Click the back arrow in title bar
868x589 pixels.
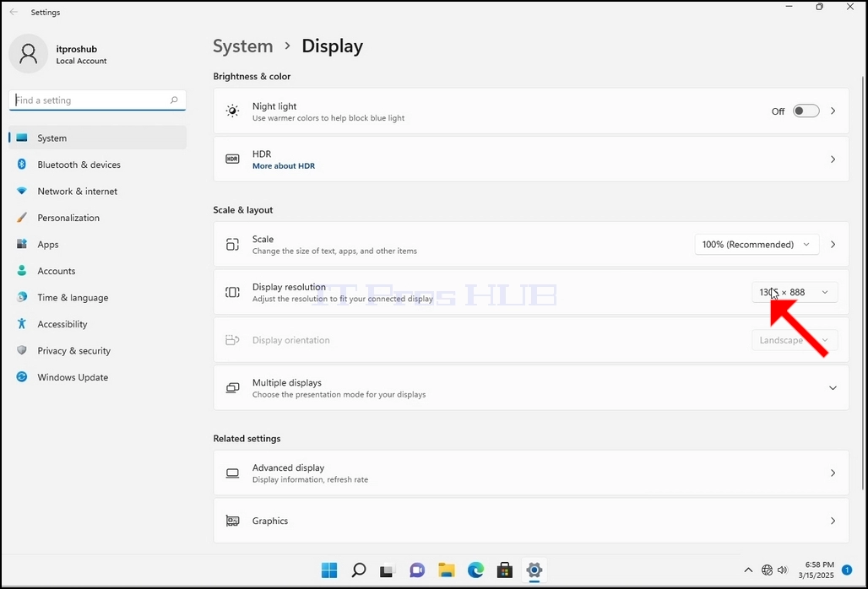tap(14, 12)
